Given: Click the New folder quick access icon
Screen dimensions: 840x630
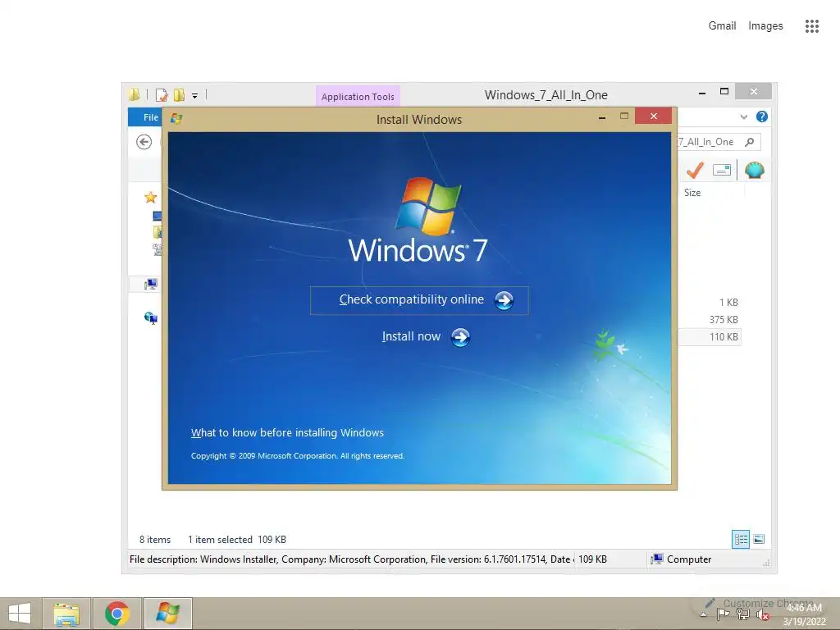Looking at the screenshot, I should 179,95.
